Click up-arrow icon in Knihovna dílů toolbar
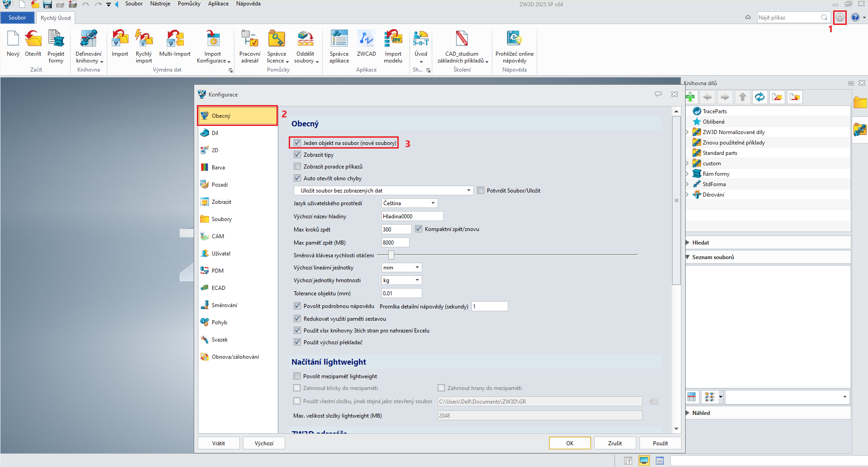Screen dimensions: 868x467 [x=743, y=97]
